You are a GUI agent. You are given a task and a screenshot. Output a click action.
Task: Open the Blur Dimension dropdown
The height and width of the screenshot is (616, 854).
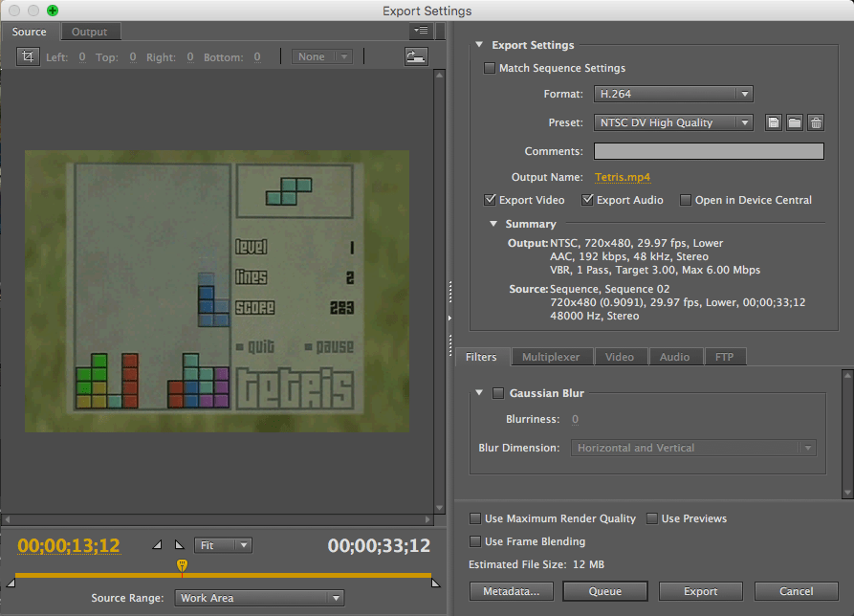point(693,448)
